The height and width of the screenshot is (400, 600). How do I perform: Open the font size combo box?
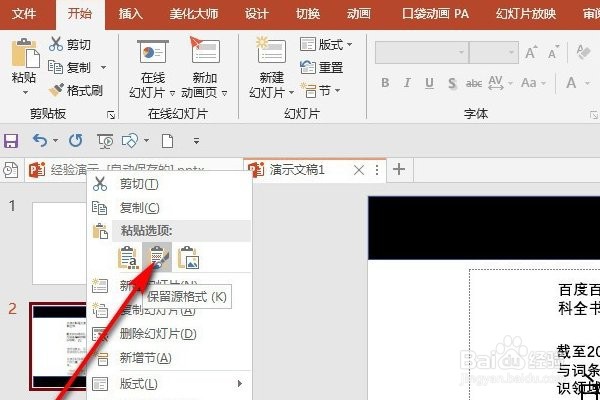(x=494, y=52)
